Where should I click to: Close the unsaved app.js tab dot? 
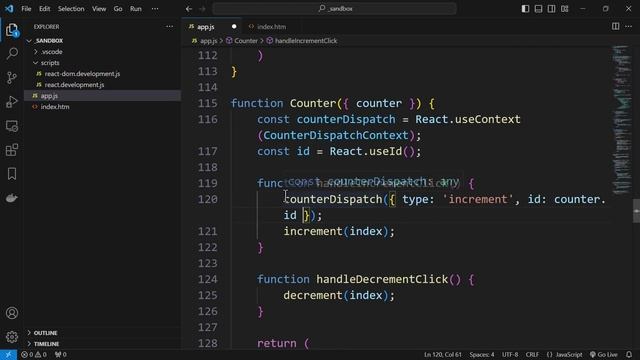234,27
